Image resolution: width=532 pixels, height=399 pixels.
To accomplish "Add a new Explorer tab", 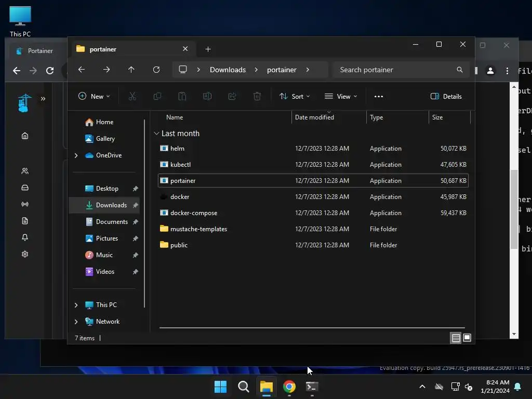I will point(208,49).
